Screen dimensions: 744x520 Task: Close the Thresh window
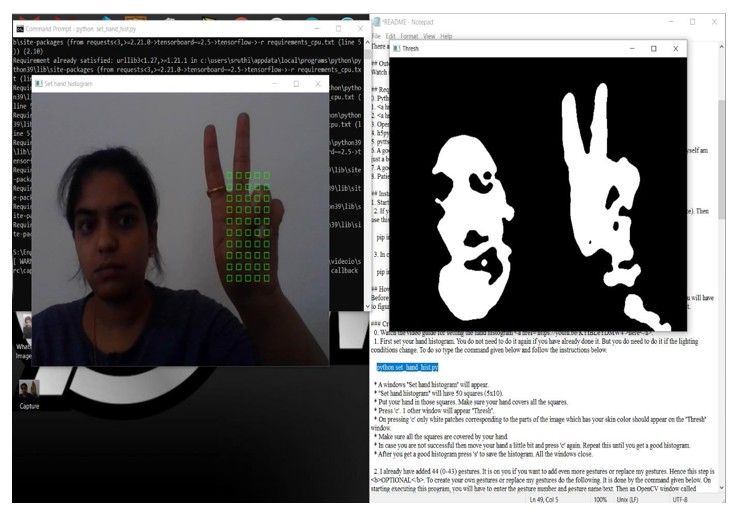point(676,48)
